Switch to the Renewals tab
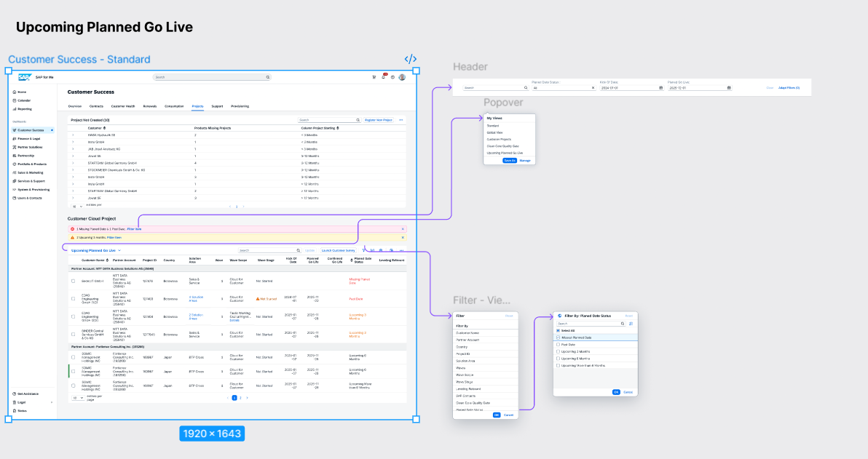The height and width of the screenshot is (459, 868). 149,106
